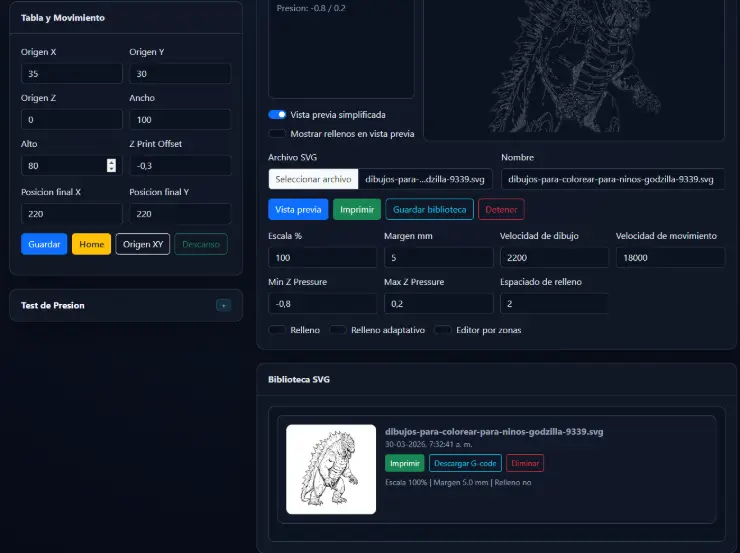
Task: Click the yellow Home button
Action: tap(91, 244)
